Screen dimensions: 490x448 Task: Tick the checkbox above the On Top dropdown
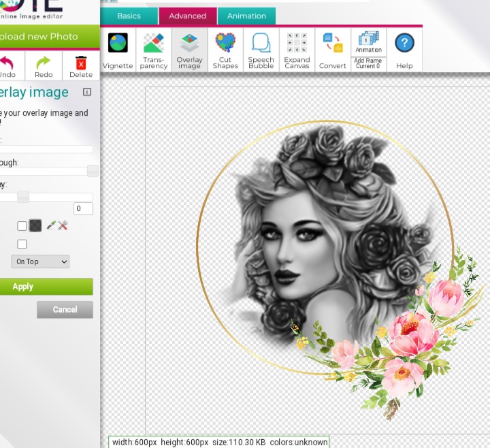click(22, 244)
